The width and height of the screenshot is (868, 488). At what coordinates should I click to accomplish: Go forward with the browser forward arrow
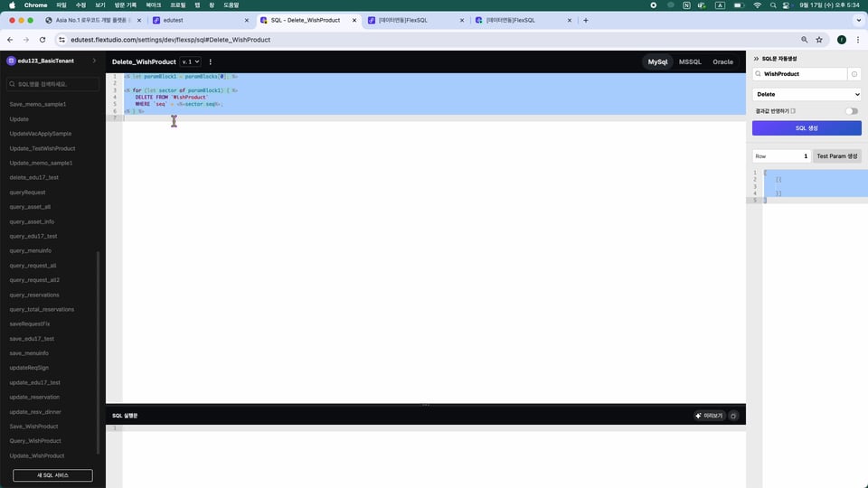(x=26, y=40)
